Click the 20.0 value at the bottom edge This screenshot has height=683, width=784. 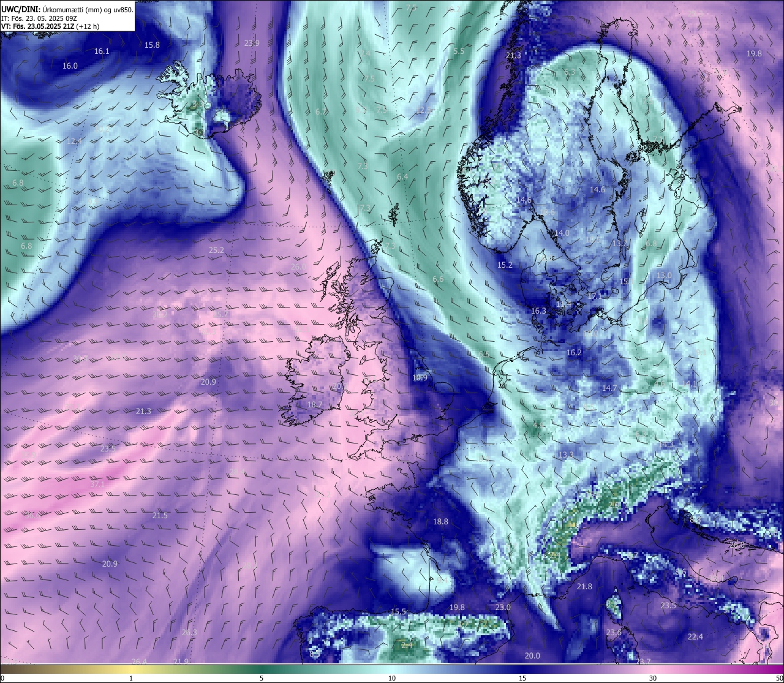533,655
